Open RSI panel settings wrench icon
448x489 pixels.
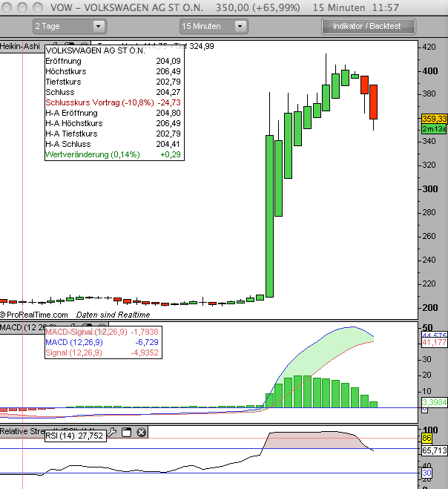pyautogui.click(x=112, y=433)
